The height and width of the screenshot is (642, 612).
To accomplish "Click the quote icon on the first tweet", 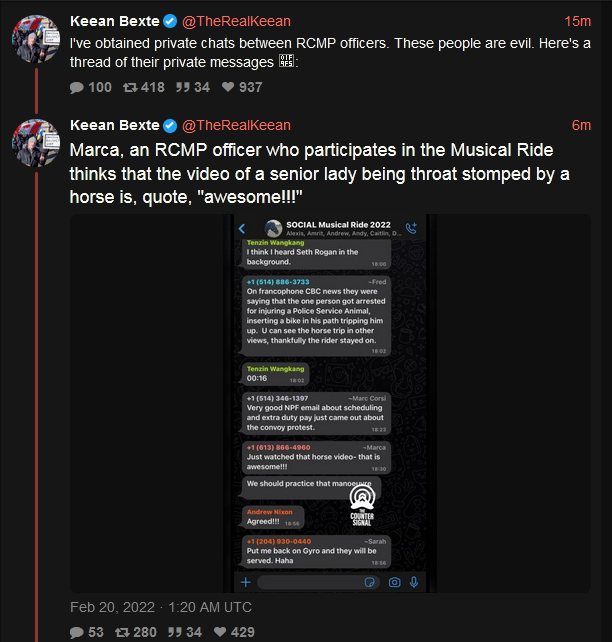I will 183,87.
